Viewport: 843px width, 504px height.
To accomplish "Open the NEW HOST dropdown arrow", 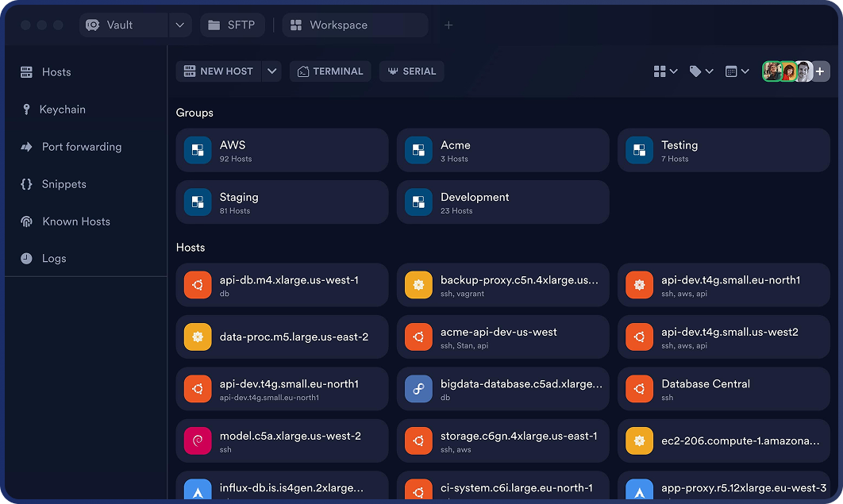I will click(x=271, y=71).
